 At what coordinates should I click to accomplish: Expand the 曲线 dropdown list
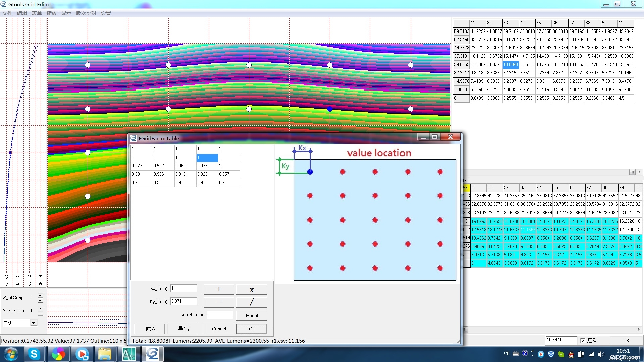tap(33, 323)
